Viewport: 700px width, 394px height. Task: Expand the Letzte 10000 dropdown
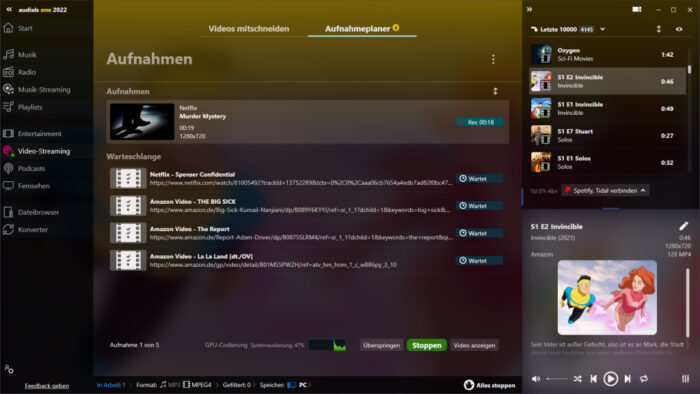(x=602, y=29)
